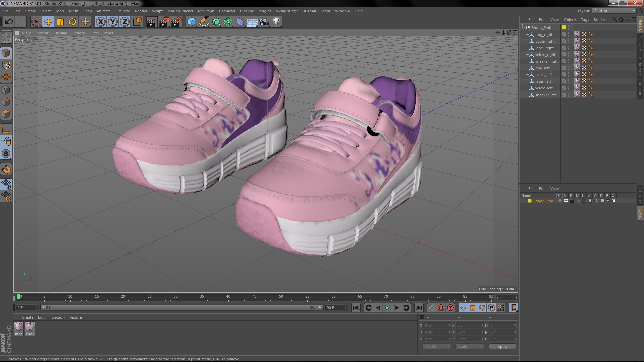Viewport: 644px width, 362px height.
Task: Click frame 45 on the timeline
Action: click(255, 297)
